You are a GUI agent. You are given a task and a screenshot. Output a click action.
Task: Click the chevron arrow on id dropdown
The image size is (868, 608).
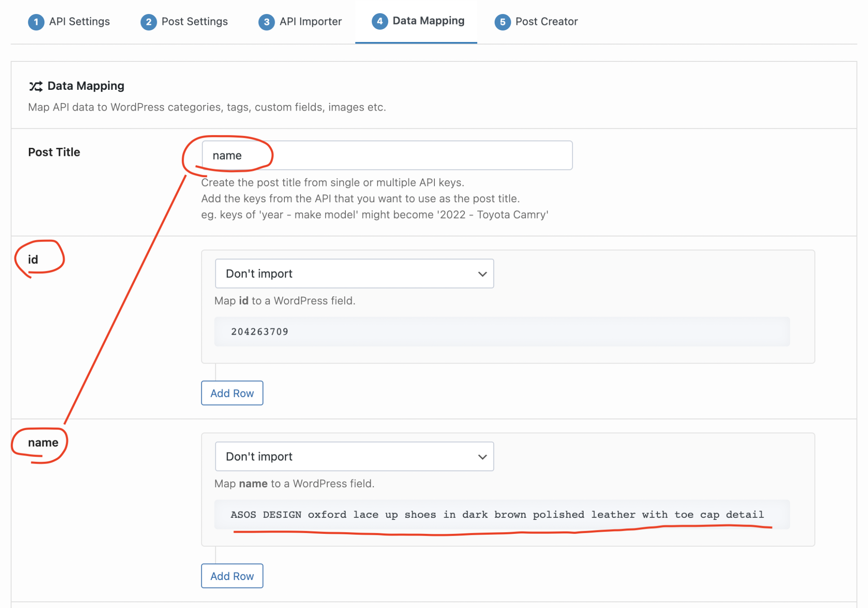point(482,274)
